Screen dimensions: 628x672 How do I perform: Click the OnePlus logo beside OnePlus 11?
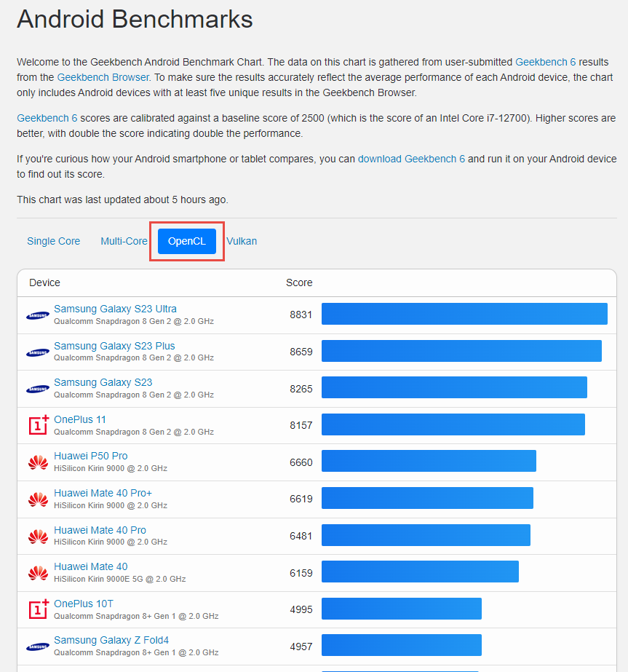tap(39, 425)
